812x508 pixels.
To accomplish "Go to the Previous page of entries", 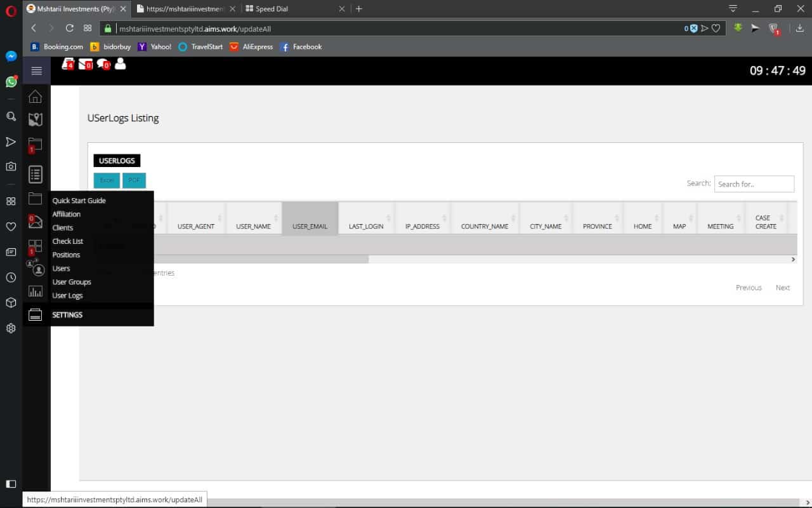I will point(749,288).
